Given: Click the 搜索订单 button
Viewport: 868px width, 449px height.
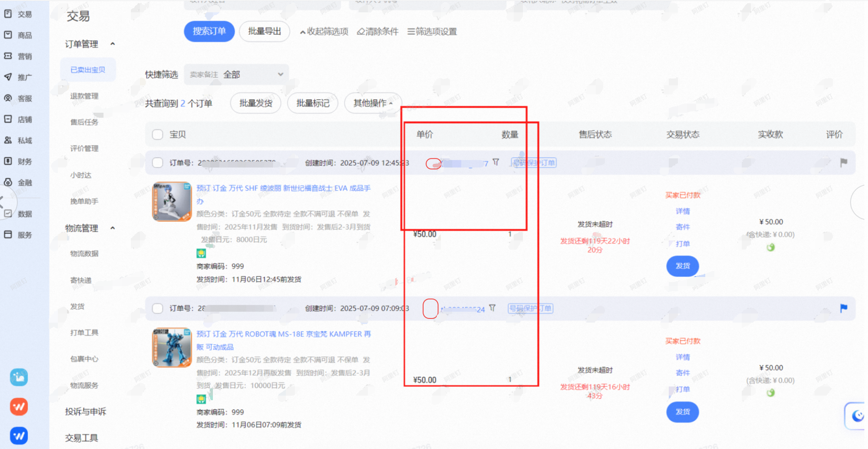Looking at the screenshot, I should [x=209, y=31].
